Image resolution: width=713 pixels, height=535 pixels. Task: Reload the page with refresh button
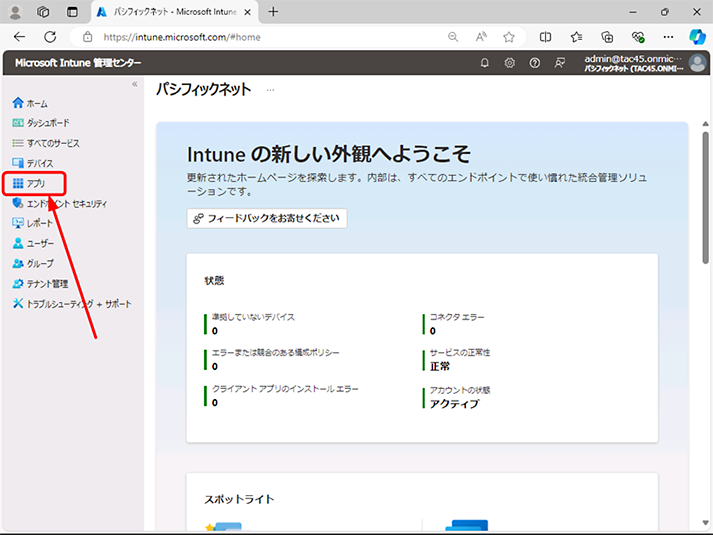50,37
